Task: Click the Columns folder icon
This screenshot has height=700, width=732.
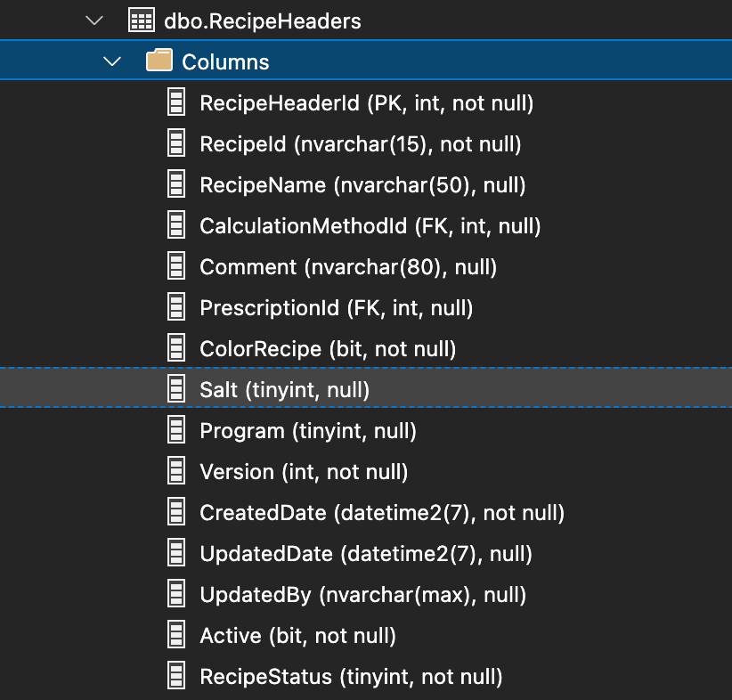Action: point(159,61)
